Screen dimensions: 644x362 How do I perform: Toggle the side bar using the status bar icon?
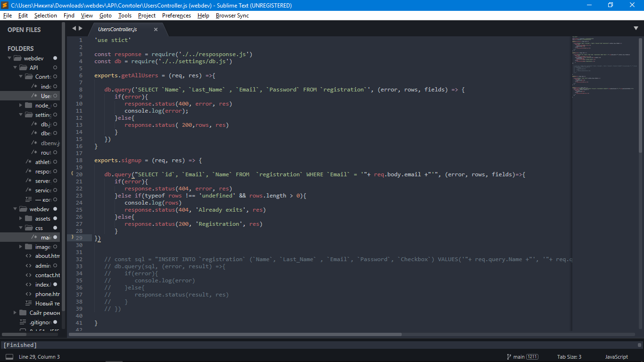coord(9,357)
